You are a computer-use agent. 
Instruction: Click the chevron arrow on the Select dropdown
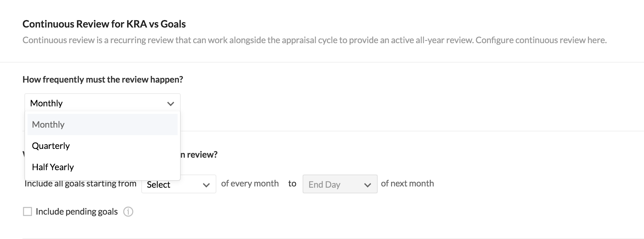click(206, 185)
